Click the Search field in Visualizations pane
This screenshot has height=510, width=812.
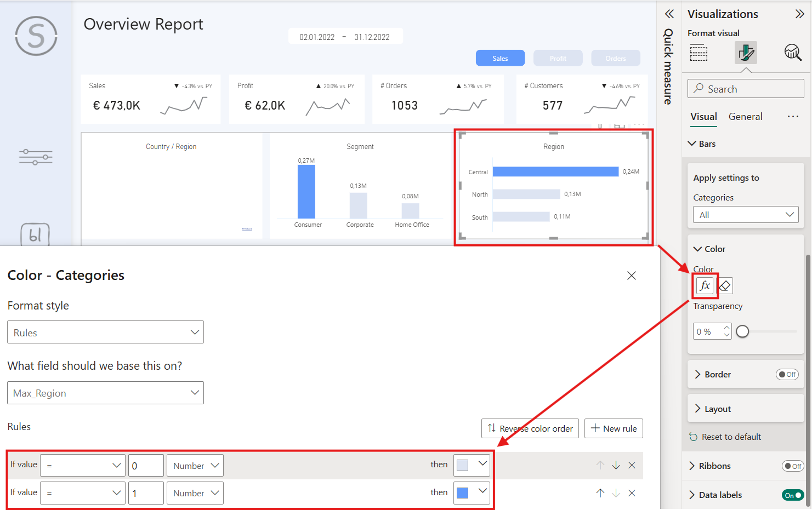click(746, 89)
